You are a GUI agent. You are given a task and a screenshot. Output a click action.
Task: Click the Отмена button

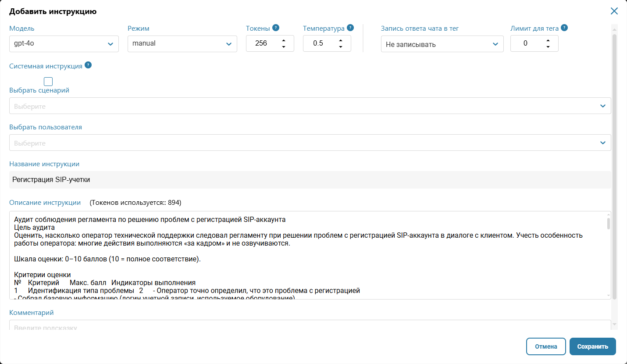(546, 346)
